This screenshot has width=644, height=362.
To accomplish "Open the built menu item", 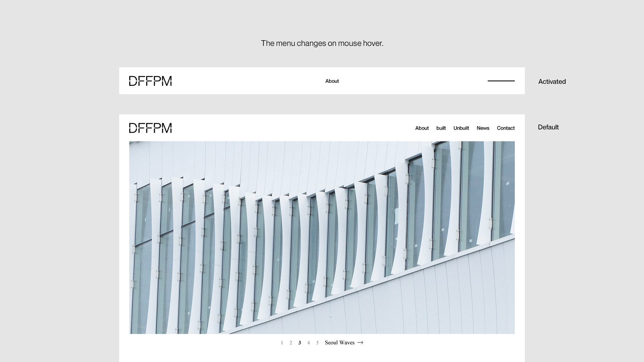I will click(441, 128).
